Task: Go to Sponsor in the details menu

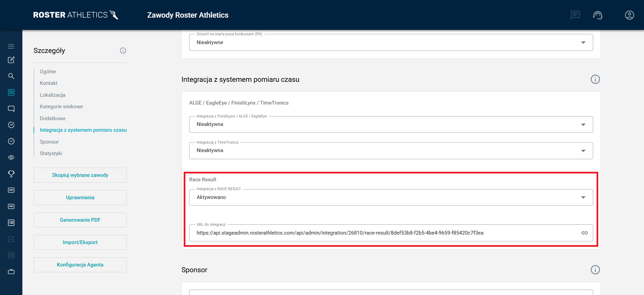Action: pos(49,142)
